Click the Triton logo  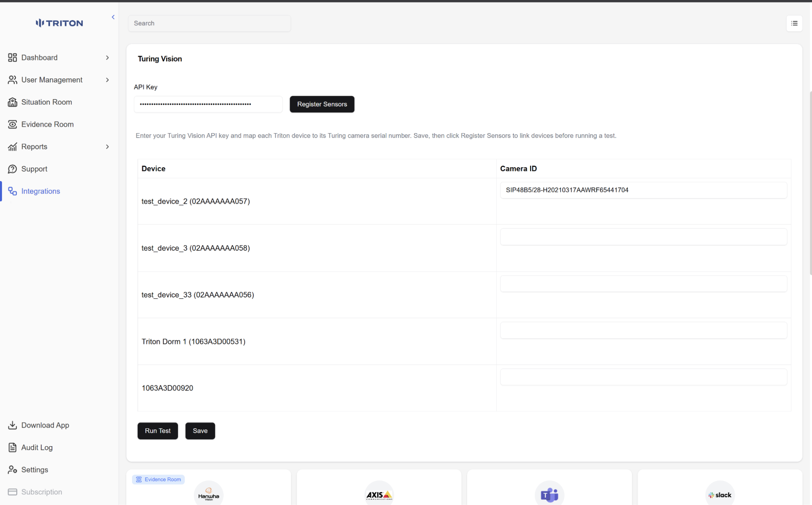[59, 23]
